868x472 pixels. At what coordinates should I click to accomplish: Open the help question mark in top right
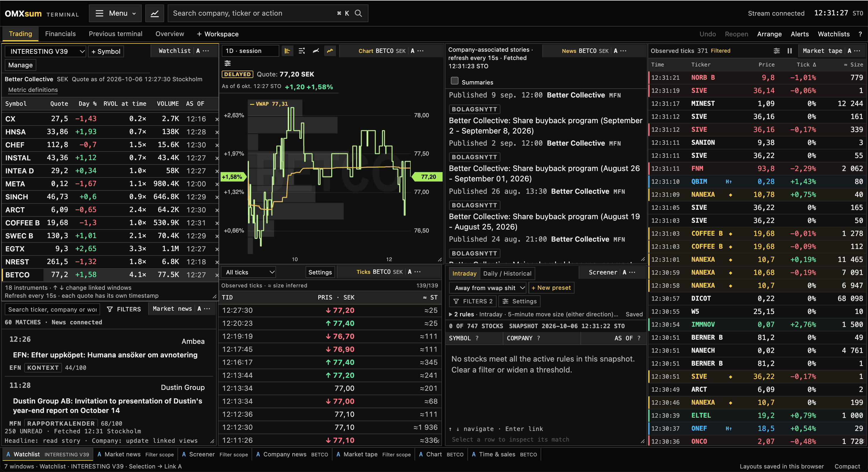(x=860, y=34)
